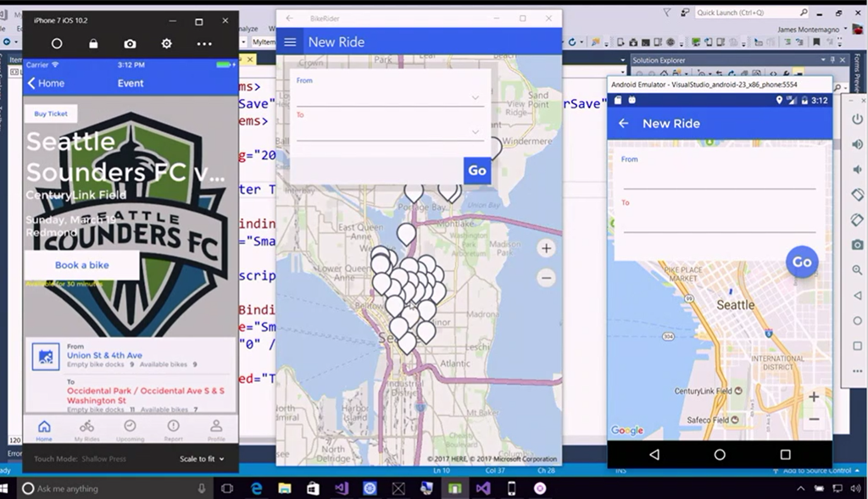Click Go button in BikeRider window

pyautogui.click(x=477, y=170)
